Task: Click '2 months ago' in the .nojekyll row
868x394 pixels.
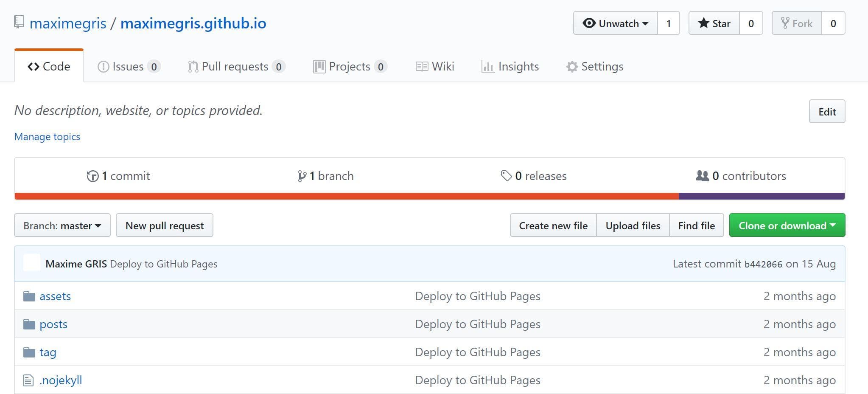Action: point(800,380)
